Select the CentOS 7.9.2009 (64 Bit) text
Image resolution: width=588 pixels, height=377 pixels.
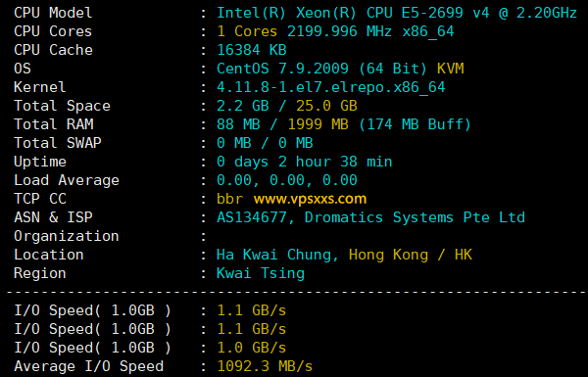tap(321, 69)
